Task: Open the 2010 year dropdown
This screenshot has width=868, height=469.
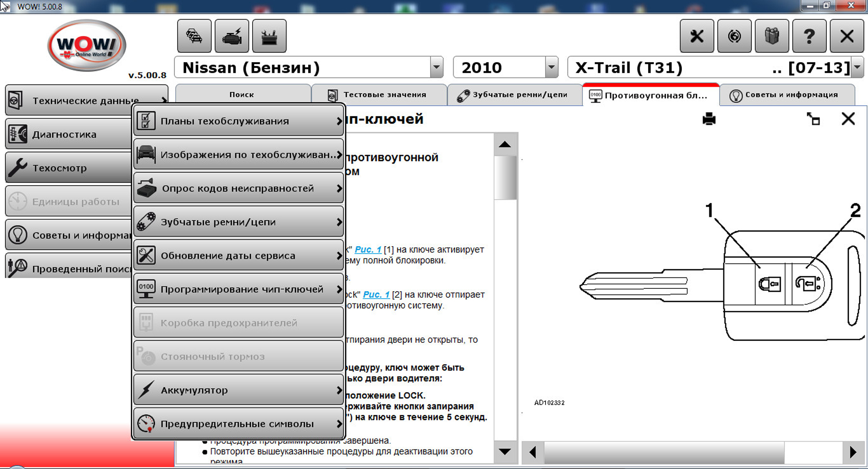Action: coord(552,68)
